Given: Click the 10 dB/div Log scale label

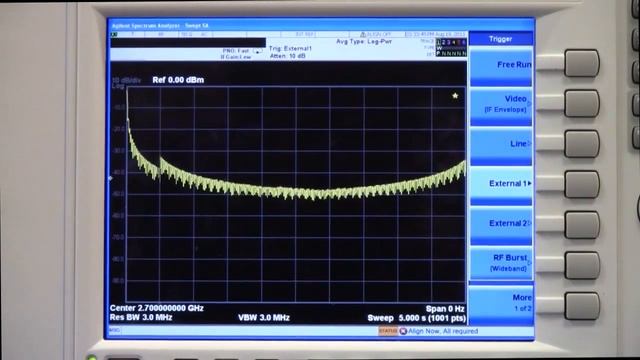Looking at the screenshot, I should coord(126,83).
